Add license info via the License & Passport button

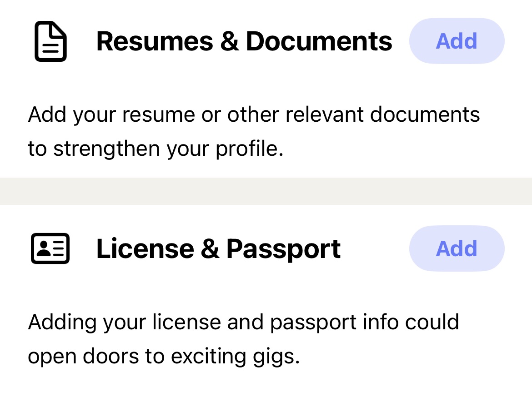point(457,248)
